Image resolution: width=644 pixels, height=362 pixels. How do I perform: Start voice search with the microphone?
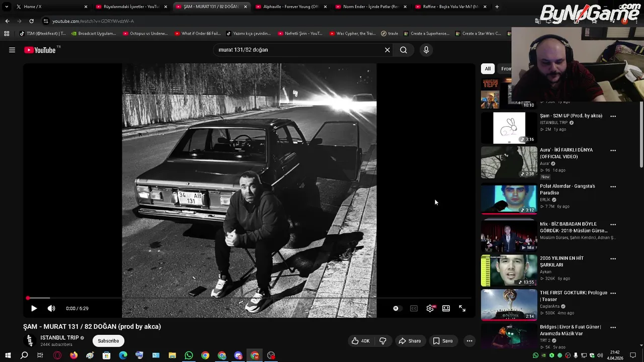426,50
